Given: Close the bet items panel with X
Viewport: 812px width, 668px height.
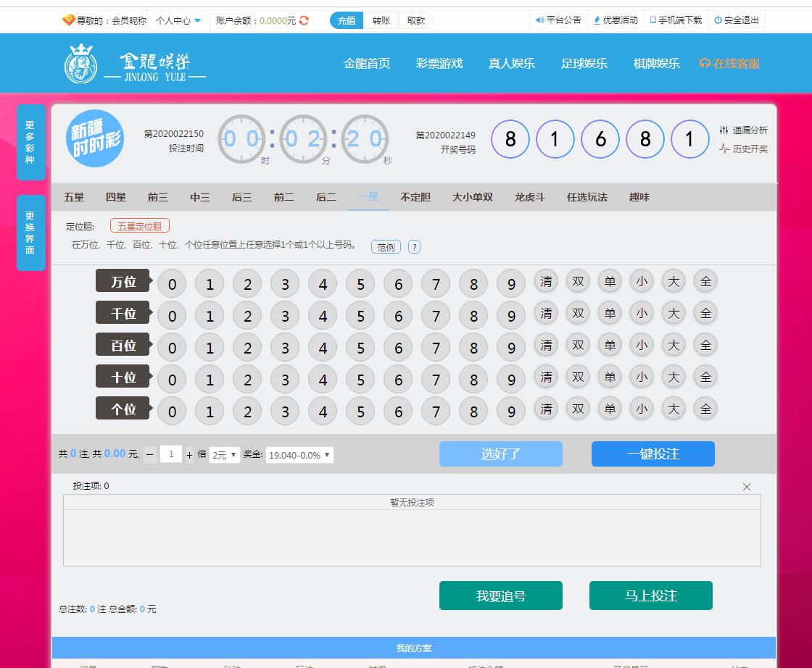Looking at the screenshot, I should point(747,487).
